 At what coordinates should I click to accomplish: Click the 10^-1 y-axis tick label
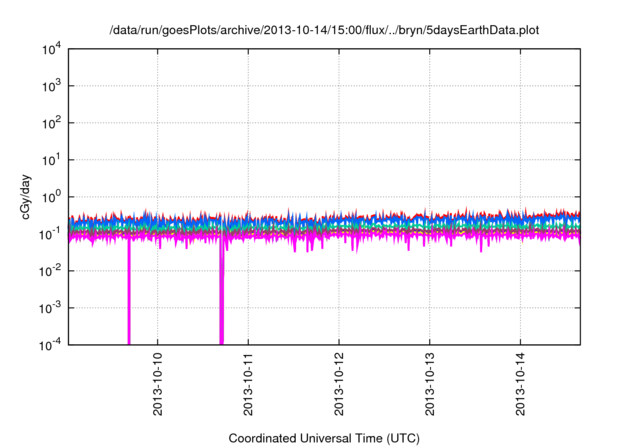pyautogui.click(x=50, y=234)
